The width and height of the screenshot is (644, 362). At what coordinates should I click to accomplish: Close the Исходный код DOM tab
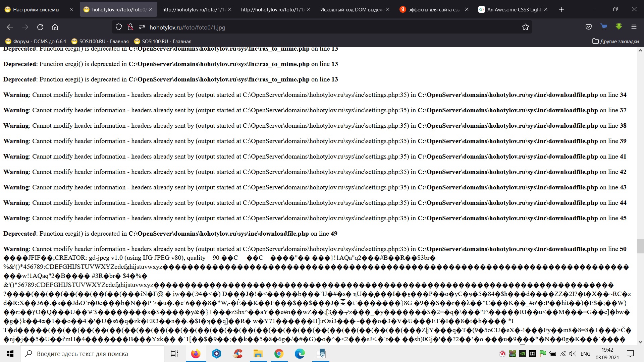point(387,9)
